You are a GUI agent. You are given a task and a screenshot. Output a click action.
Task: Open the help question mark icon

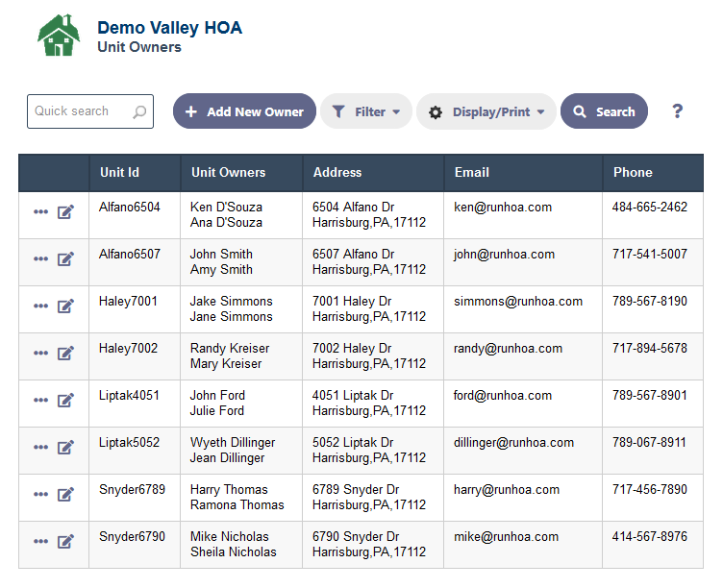[x=677, y=111]
